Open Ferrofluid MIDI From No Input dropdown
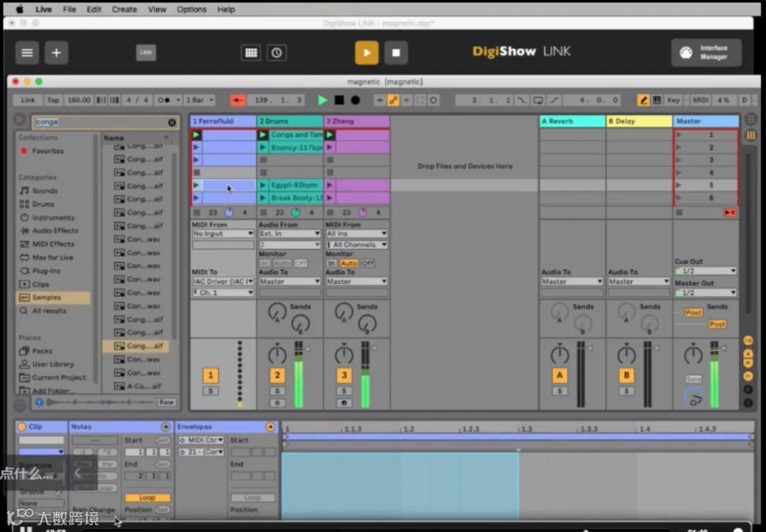Viewport: 766px width, 532px height. pyautogui.click(x=223, y=233)
